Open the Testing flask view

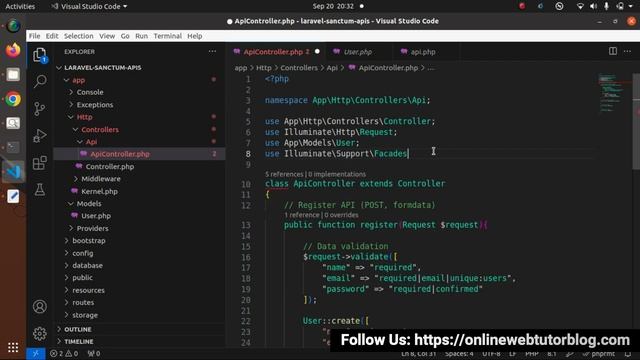tap(40, 189)
